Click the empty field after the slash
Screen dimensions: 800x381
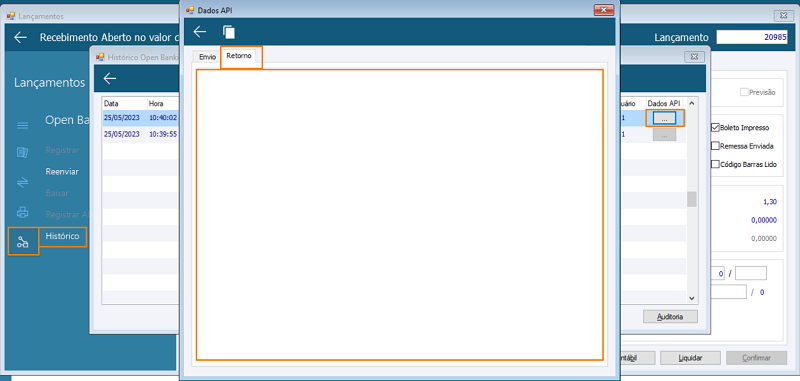[x=751, y=274]
